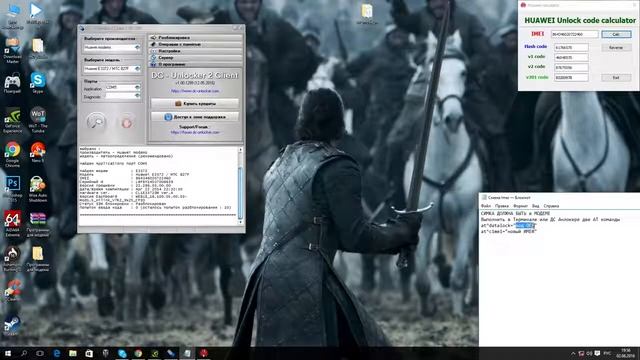Open the Сервер section in DC-Unlocker
This screenshot has height=360, width=640.
tap(195, 58)
